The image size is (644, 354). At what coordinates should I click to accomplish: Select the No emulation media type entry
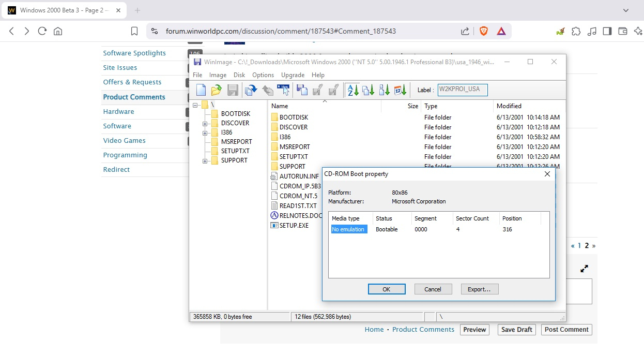(349, 229)
